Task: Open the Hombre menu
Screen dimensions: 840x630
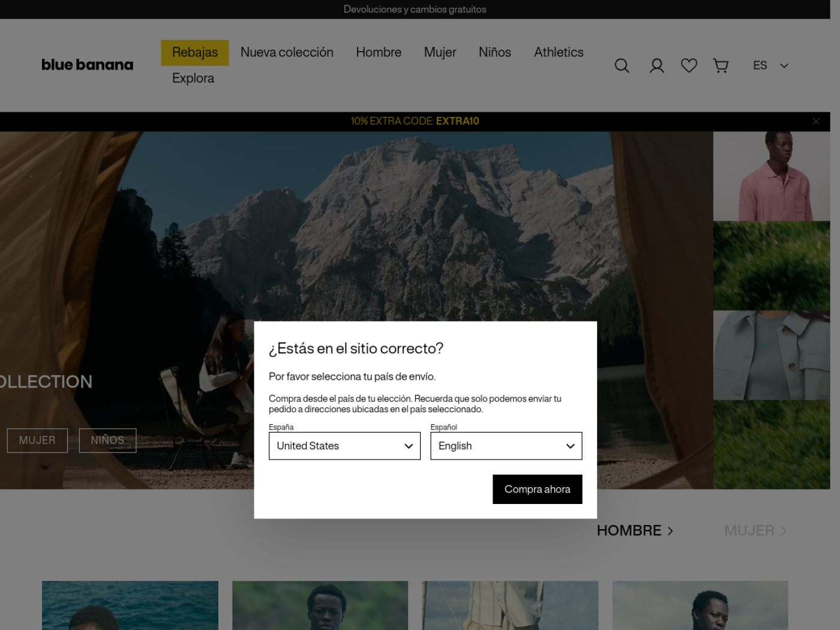Action: (379, 53)
